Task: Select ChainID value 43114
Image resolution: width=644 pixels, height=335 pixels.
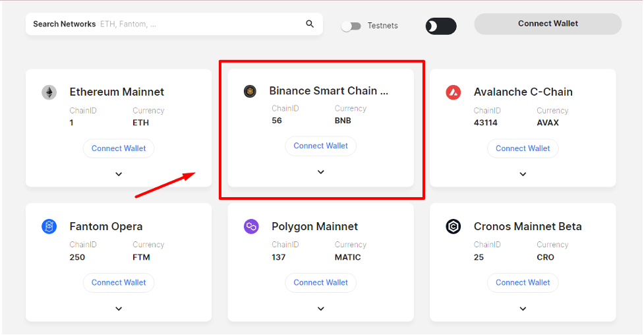Action: pyautogui.click(x=485, y=123)
